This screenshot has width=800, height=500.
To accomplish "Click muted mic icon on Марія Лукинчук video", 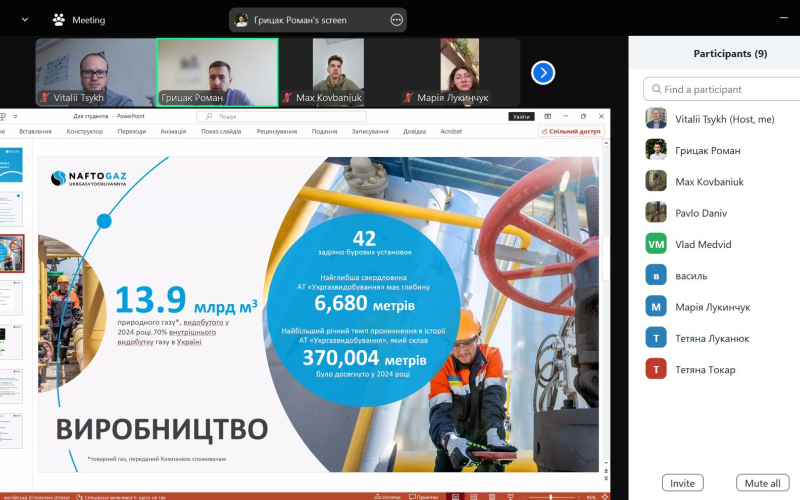I will [x=408, y=97].
